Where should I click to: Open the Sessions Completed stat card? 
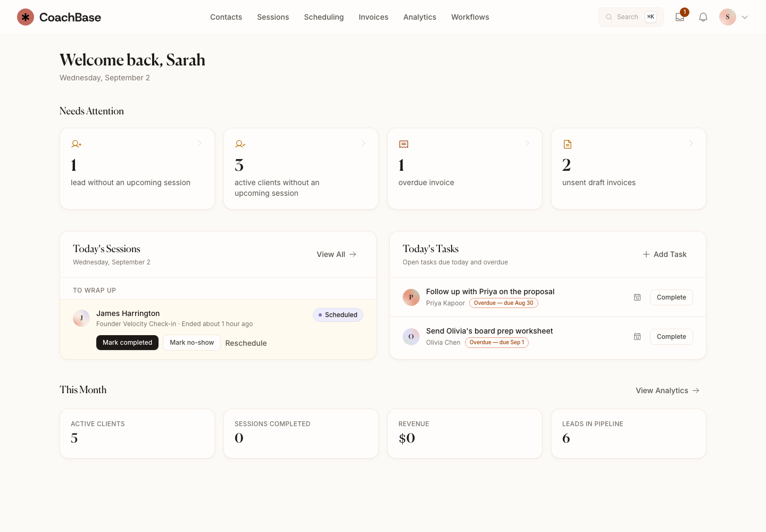[301, 434]
